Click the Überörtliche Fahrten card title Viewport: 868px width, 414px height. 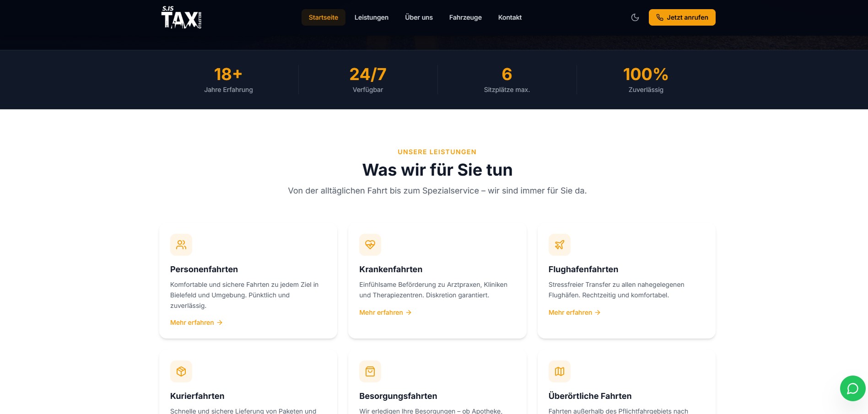pyautogui.click(x=590, y=396)
